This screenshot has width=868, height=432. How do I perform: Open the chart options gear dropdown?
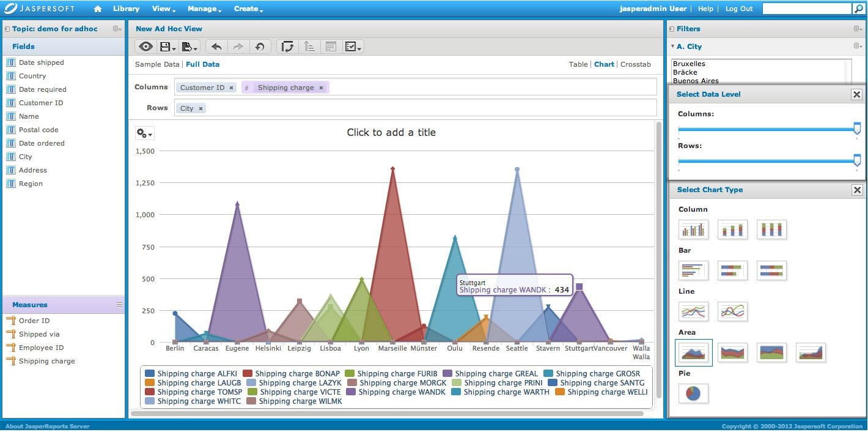coord(145,133)
